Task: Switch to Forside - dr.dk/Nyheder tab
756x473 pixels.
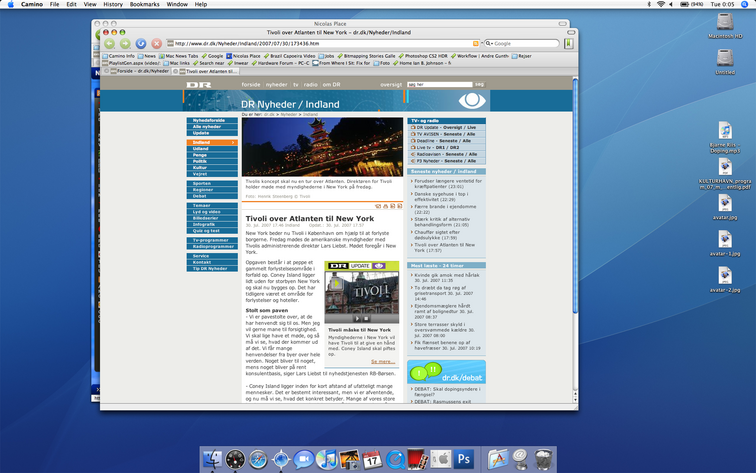Action: (x=140, y=71)
